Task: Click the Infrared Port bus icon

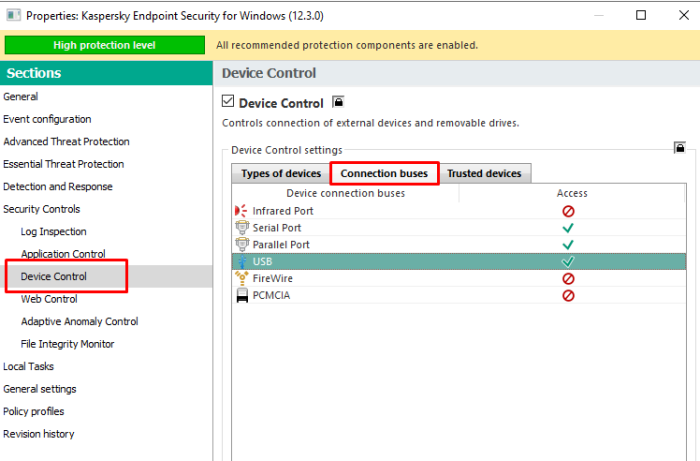Action: pyautogui.click(x=241, y=211)
